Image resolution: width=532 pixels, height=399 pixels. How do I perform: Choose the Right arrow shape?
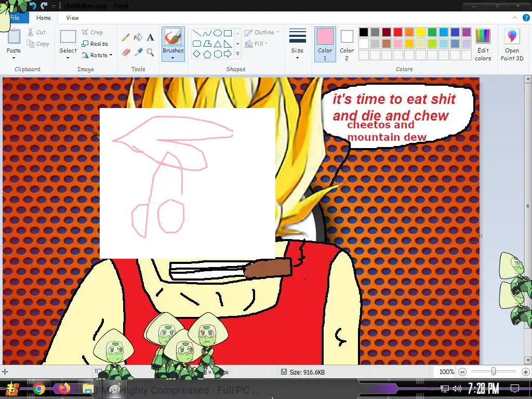click(228, 54)
